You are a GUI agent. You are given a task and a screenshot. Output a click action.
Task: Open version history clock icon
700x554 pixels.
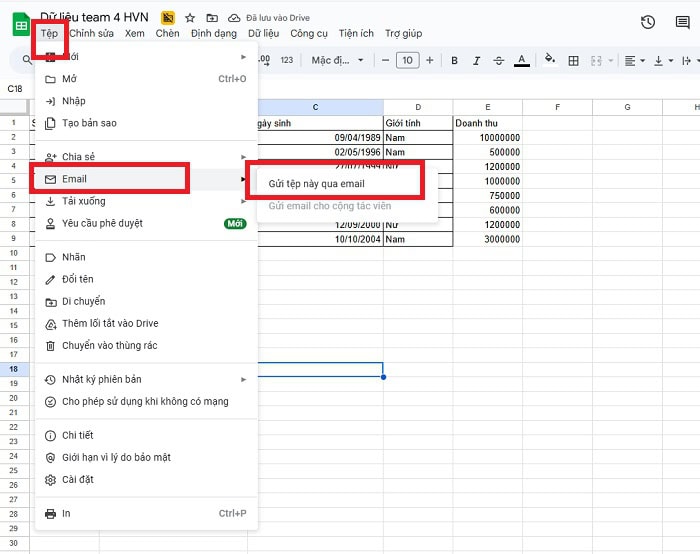point(648,22)
